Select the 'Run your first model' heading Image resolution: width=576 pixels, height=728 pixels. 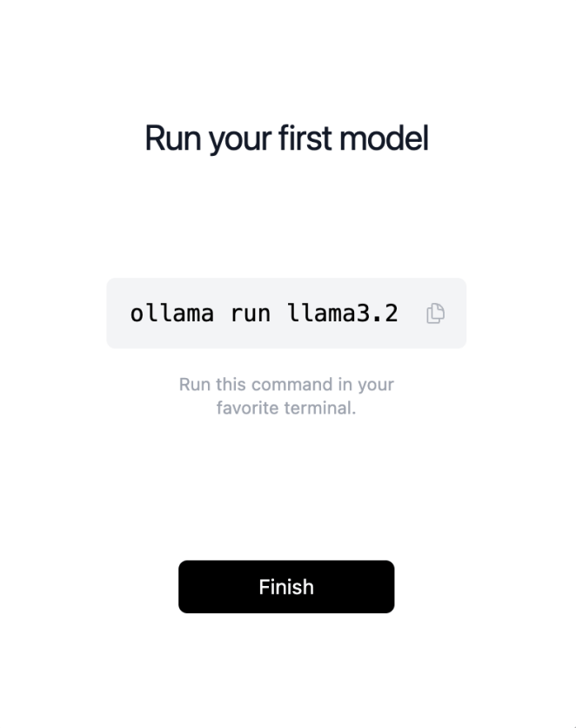286,139
